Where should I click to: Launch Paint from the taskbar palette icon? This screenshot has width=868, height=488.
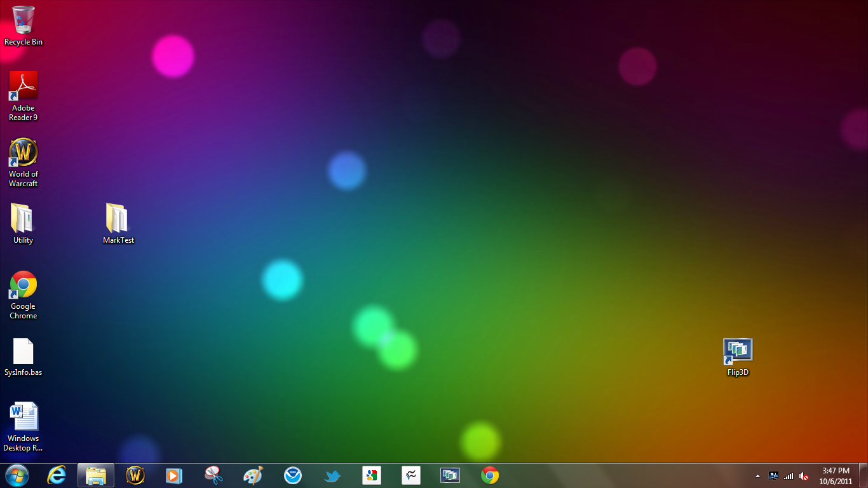[254, 475]
